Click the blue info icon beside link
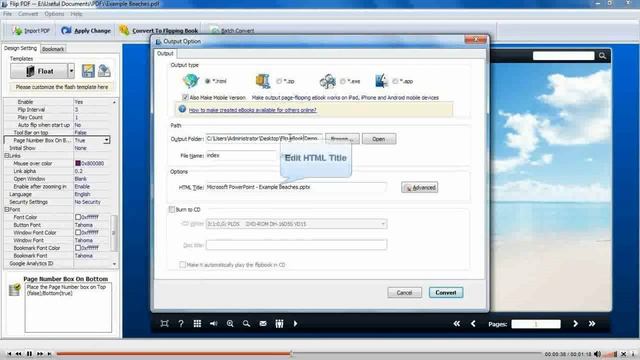Image resolution: width=640 pixels, height=360 pixels. [x=182, y=109]
